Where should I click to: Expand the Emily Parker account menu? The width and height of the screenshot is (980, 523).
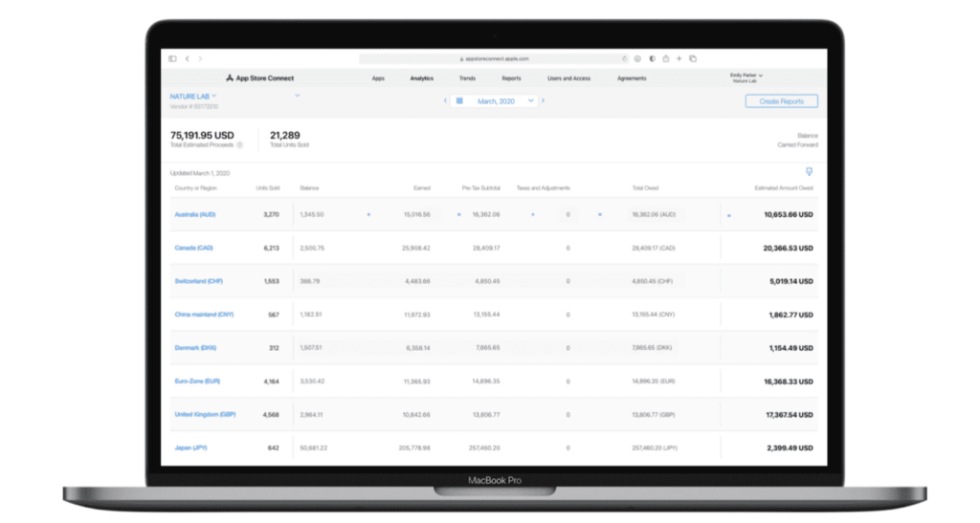pos(746,77)
